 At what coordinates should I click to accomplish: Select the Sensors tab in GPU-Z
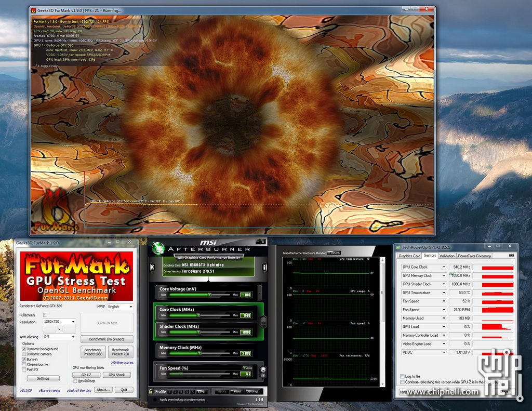click(430, 255)
